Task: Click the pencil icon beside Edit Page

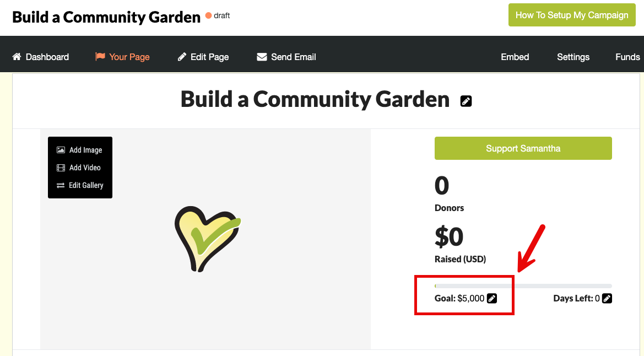Action: [x=182, y=57]
